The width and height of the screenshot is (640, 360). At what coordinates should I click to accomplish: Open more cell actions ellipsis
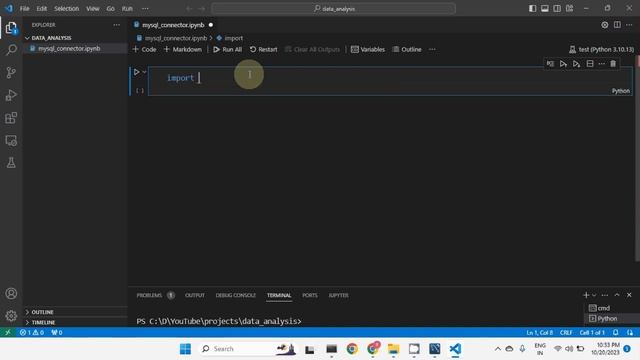coord(602,64)
